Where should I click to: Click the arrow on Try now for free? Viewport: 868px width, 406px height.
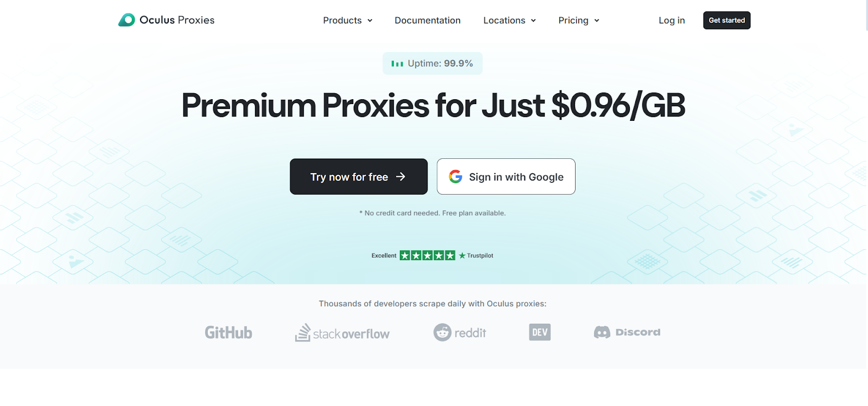click(x=400, y=177)
